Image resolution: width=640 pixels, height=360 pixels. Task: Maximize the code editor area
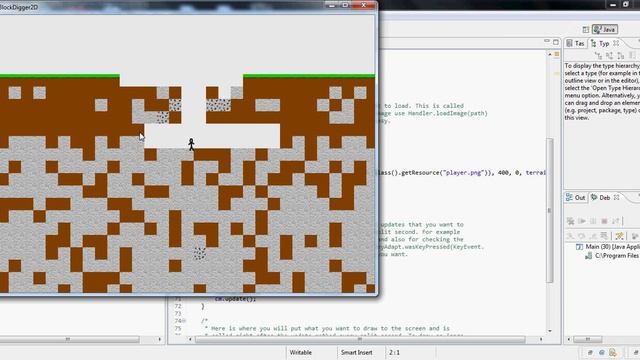556,42
